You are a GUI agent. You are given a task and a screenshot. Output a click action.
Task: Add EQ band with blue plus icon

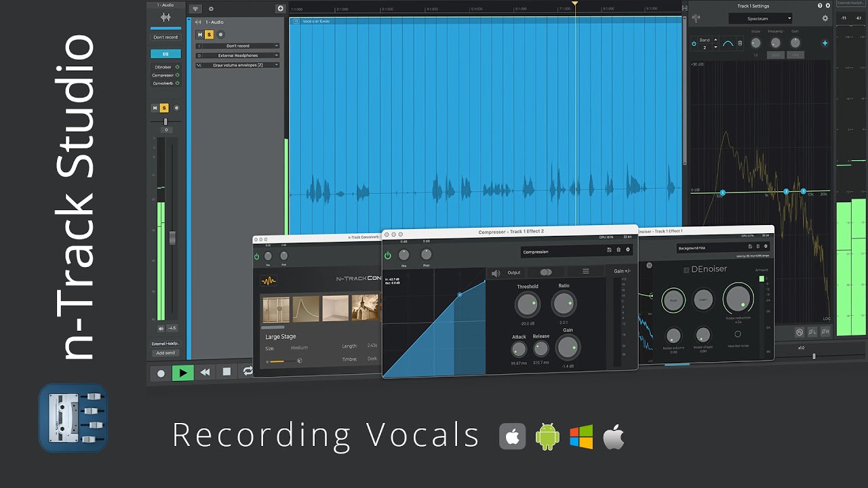click(825, 43)
